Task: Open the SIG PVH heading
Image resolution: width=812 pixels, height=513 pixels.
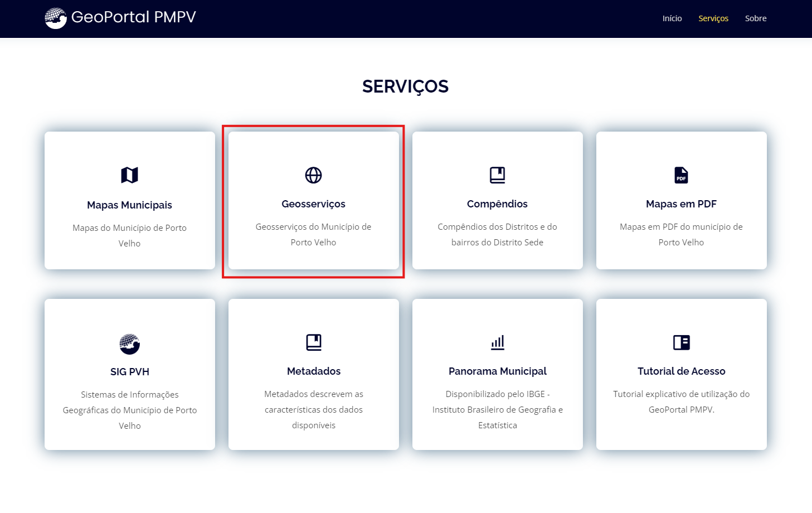Action: click(129, 371)
